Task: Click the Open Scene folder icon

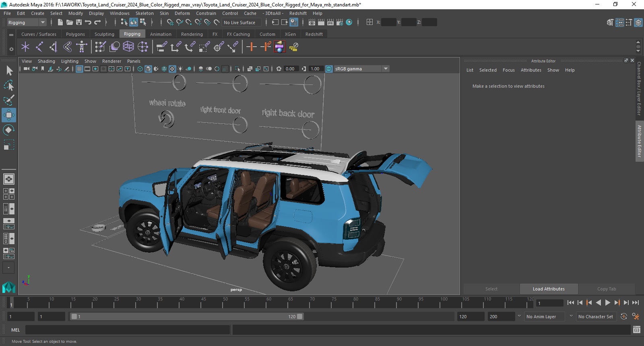Action: (70, 23)
